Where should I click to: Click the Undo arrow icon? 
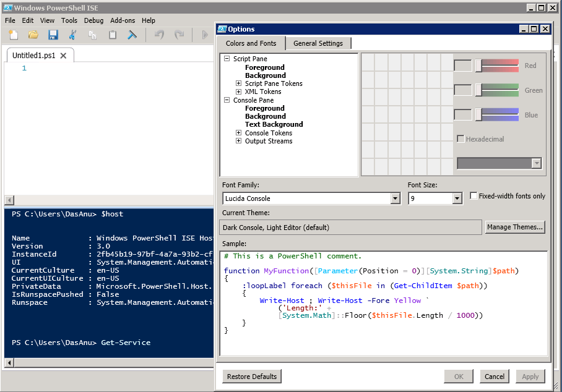pos(159,35)
